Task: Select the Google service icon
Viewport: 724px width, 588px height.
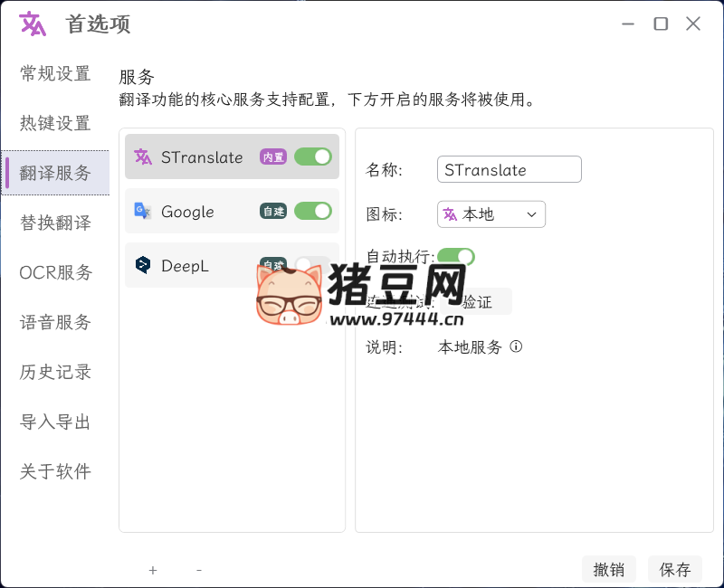Action: point(143,211)
